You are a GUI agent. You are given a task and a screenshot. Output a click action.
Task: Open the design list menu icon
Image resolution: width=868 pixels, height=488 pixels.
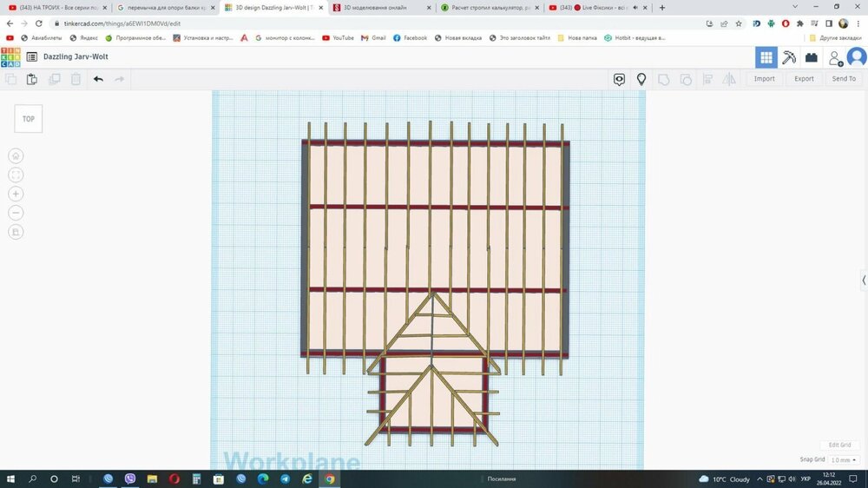(x=32, y=56)
